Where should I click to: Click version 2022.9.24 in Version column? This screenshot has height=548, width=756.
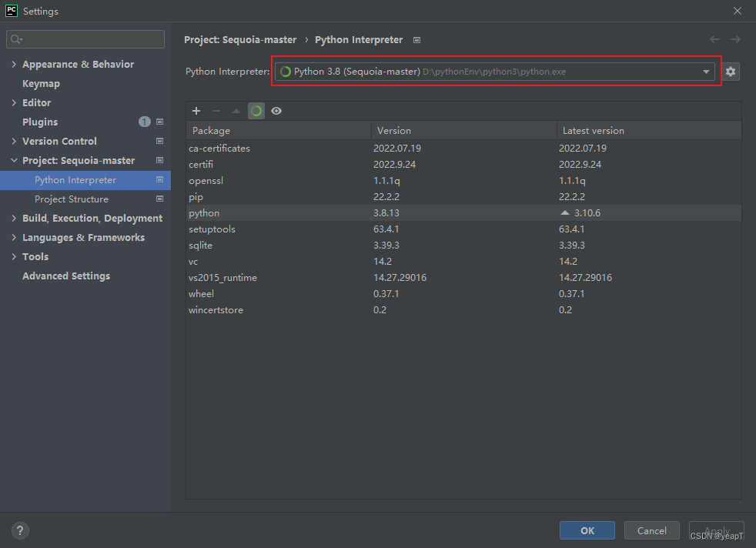pos(394,165)
